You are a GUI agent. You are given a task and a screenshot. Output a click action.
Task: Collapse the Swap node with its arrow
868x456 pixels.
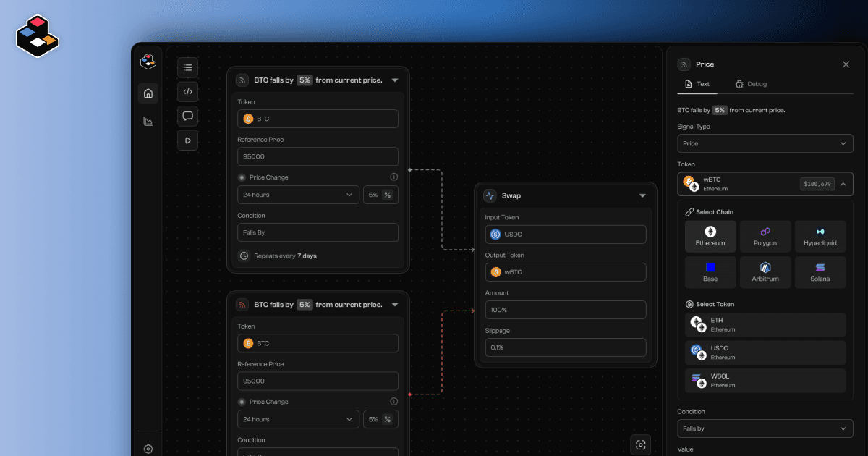click(642, 195)
